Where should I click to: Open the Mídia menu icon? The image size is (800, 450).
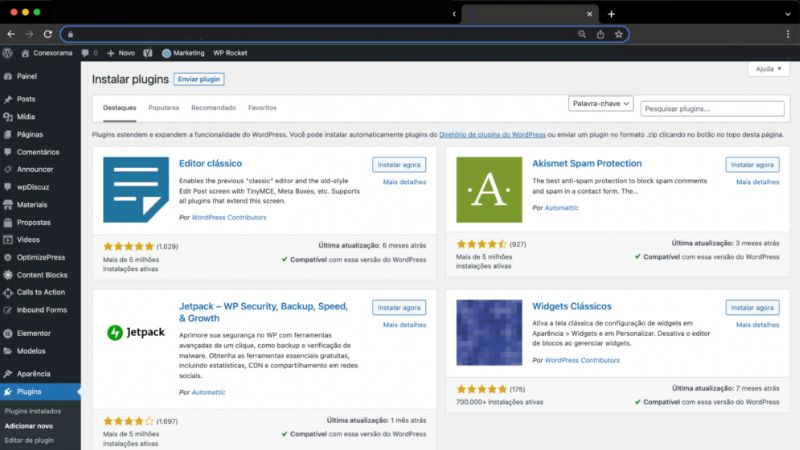[x=8, y=116]
